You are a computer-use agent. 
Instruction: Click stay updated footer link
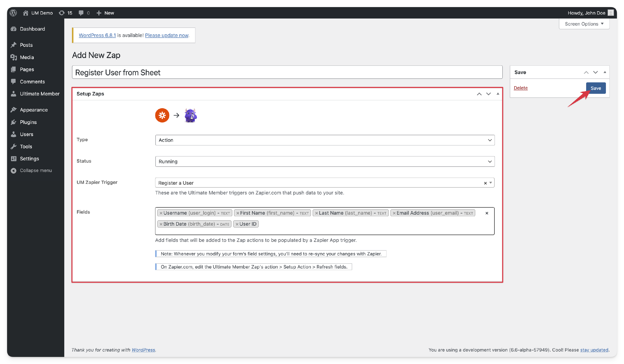coord(594,350)
